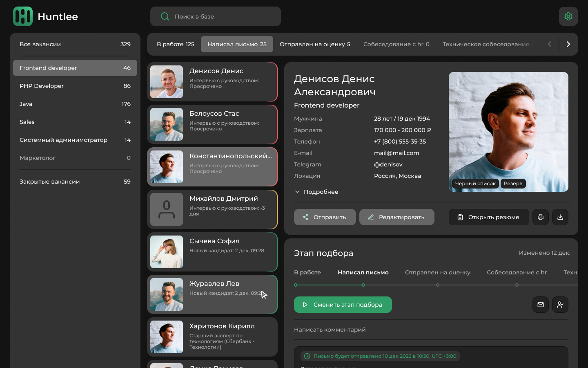
Task: Click the phone number +7 (800) 555-35-35
Action: tap(400, 141)
